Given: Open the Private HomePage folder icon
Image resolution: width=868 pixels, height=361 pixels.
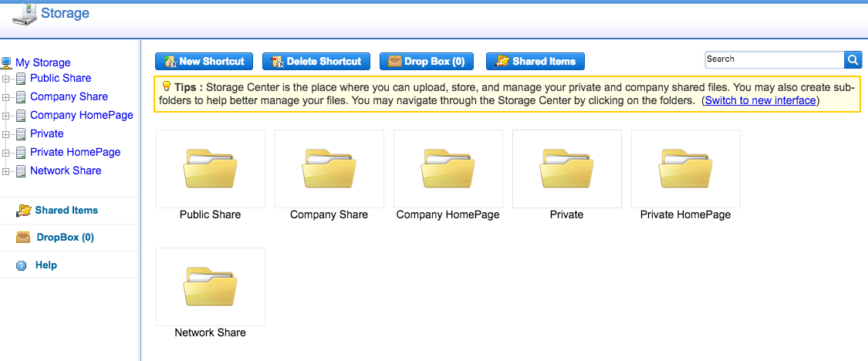Looking at the screenshot, I should click(x=685, y=169).
